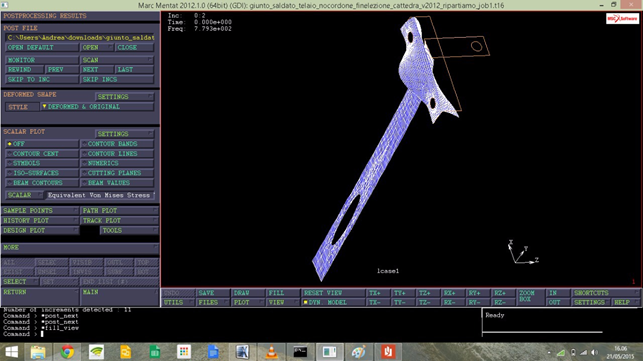Open Google Sheets icon in the taskbar
This screenshot has height=361, width=643.
pos(155,352)
